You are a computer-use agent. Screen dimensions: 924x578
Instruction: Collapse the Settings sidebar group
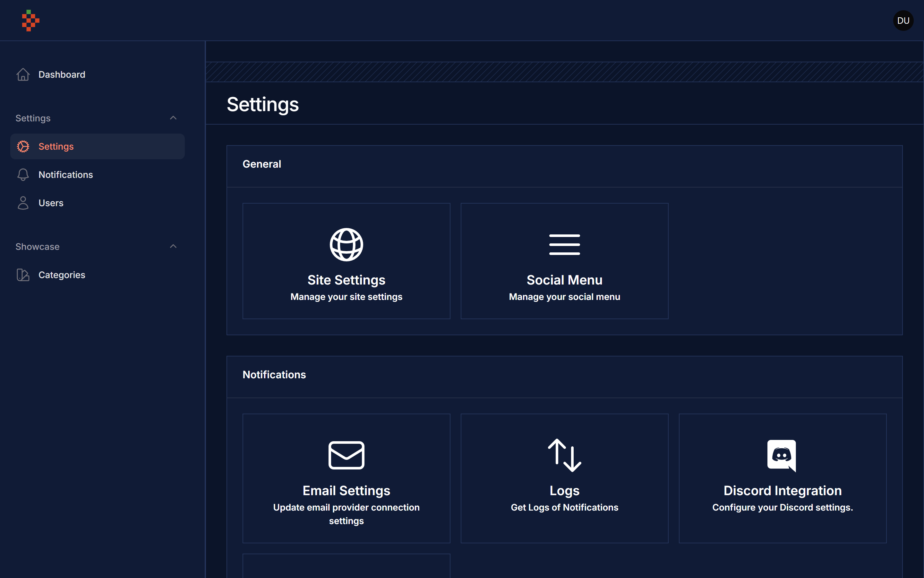coord(173,118)
